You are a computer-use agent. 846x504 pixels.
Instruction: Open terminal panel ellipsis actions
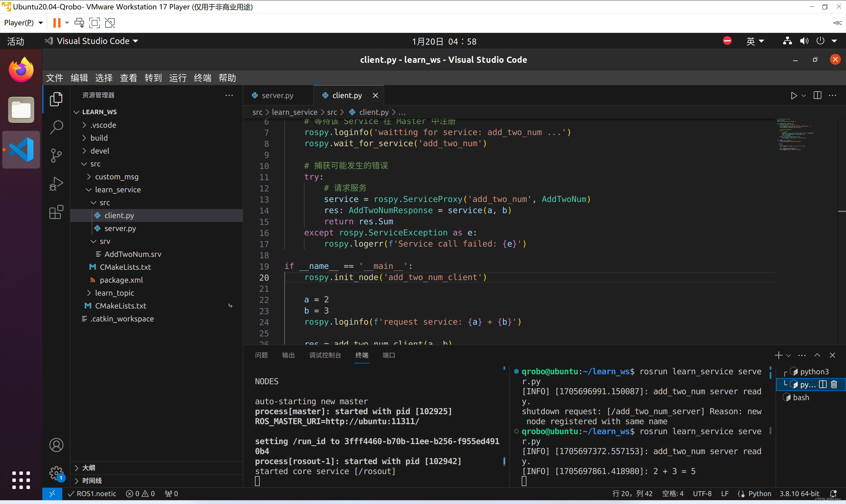802,355
